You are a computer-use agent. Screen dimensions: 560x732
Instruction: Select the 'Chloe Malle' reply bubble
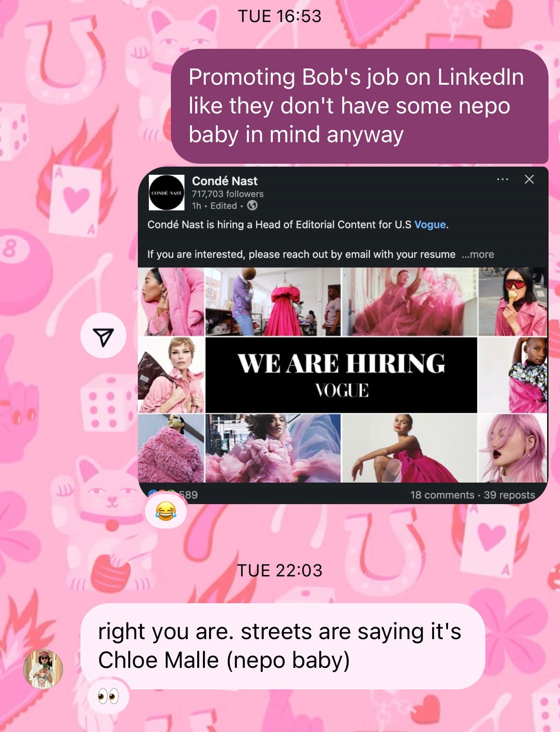(282, 646)
